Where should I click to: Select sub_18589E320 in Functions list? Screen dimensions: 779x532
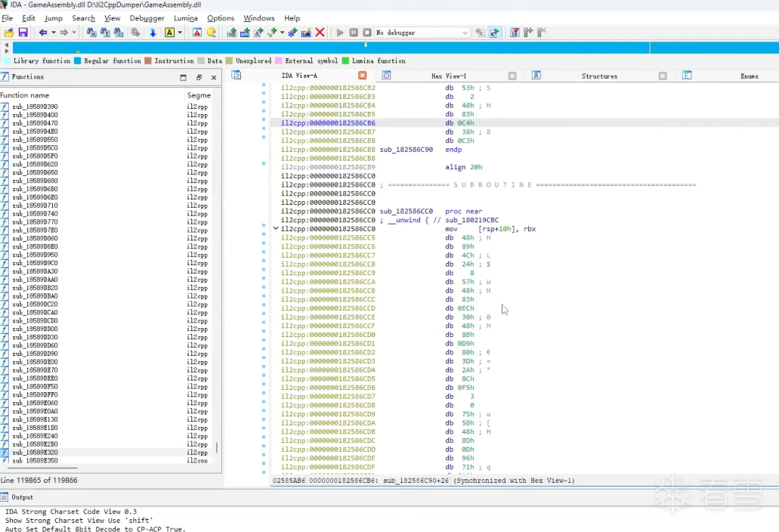pyautogui.click(x=35, y=453)
